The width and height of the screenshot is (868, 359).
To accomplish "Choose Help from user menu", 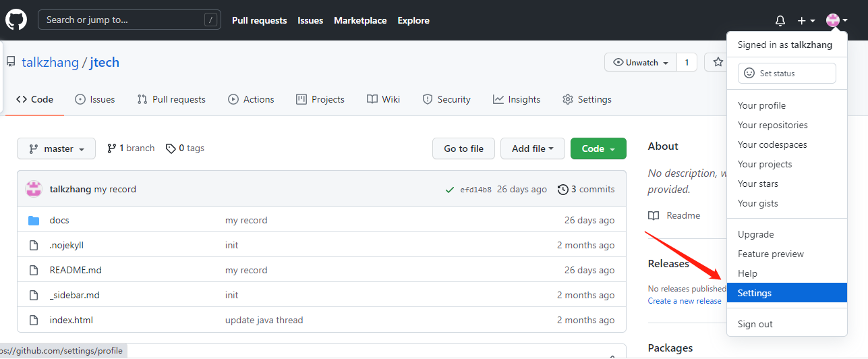I will click(x=787, y=273).
